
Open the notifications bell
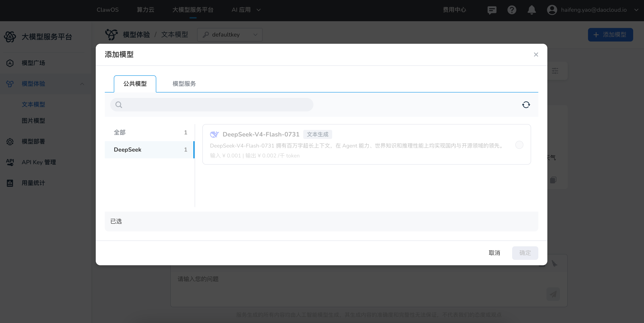(532, 10)
